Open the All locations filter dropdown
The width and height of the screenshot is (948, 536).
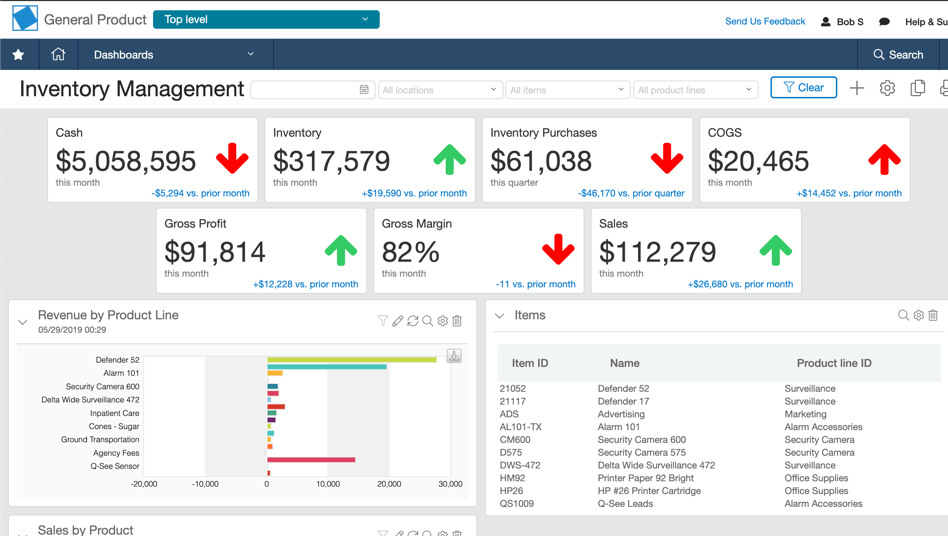(439, 90)
